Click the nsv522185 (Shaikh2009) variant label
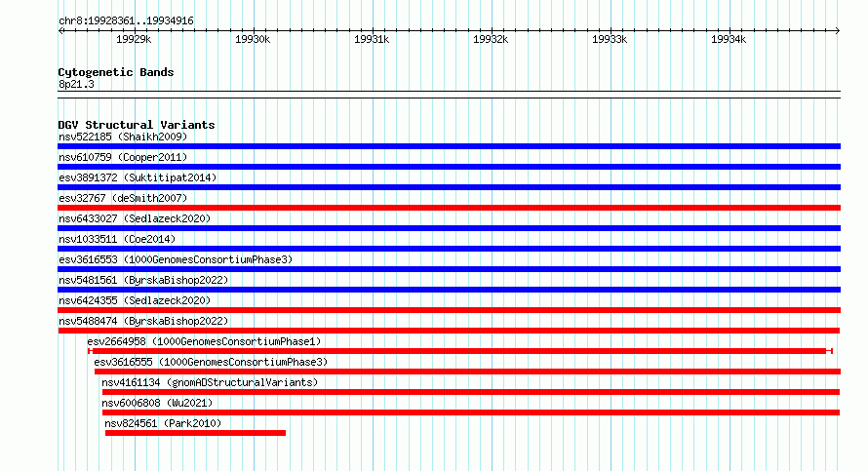This screenshot has width=868, height=471. pyautogui.click(x=123, y=137)
